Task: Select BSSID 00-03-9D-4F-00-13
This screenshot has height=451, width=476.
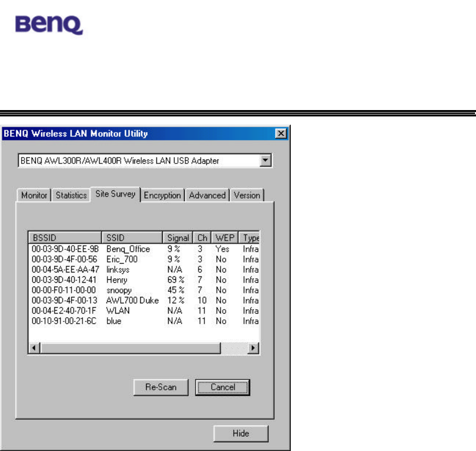Action: 65,300
